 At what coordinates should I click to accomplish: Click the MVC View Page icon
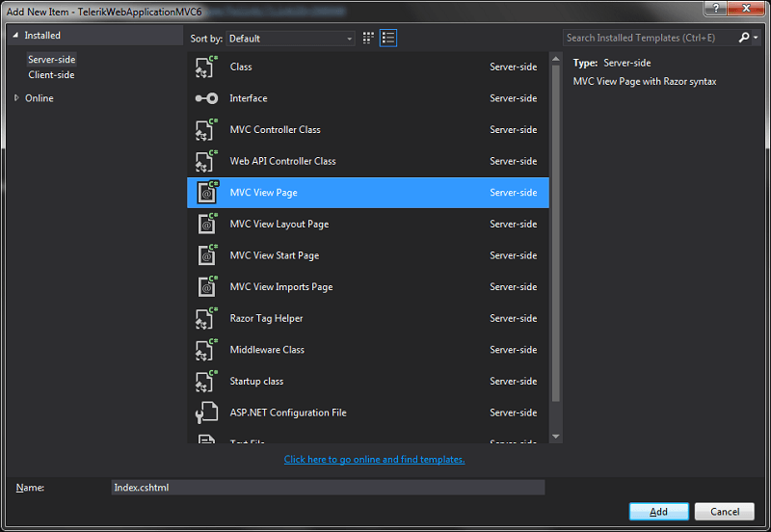pyautogui.click(x=206, y=193)
